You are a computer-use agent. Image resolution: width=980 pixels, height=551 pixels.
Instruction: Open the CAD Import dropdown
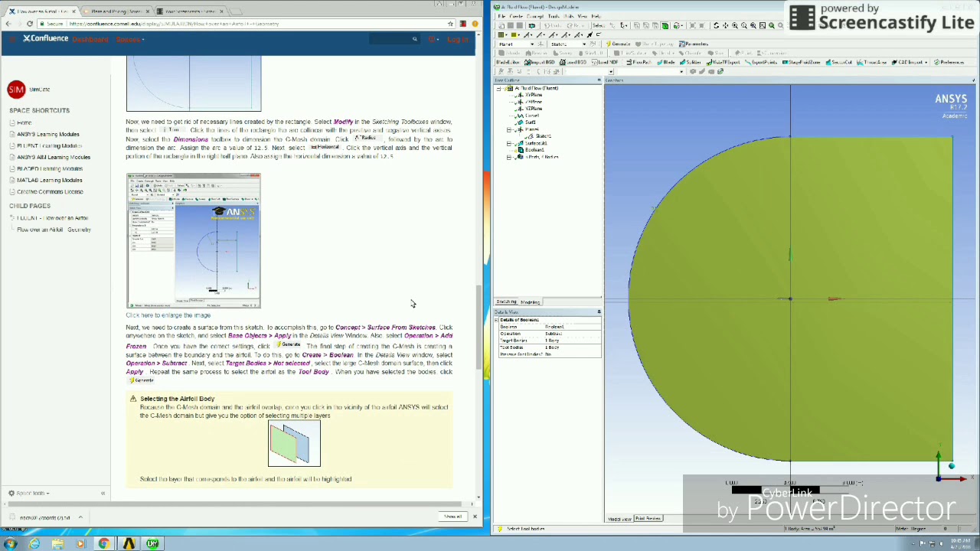point(910,62)
